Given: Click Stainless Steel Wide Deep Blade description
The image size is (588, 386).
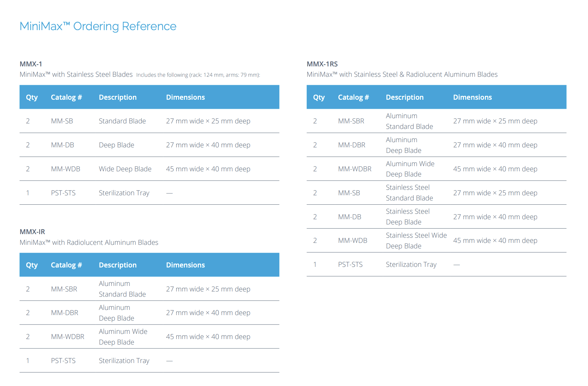Looking at the screenshot, I should [x=416, y=241].
